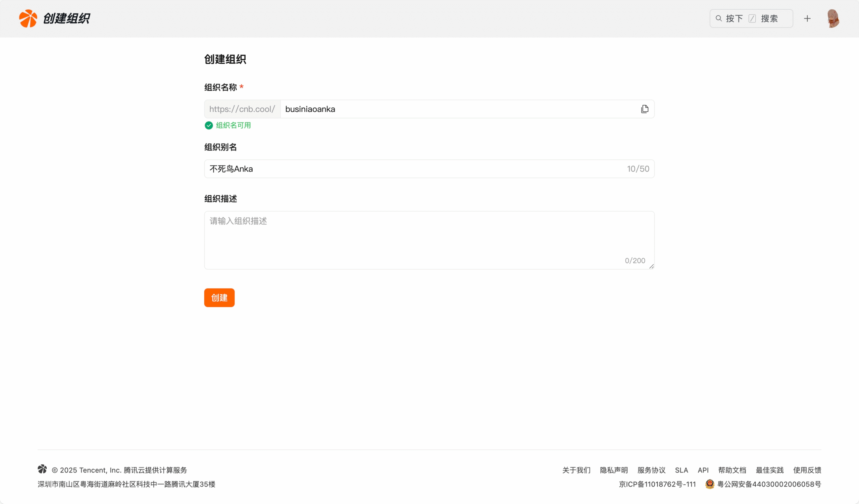Click the search magnifier icon
Image resolution: width=859 pixels, height=504 pixels.
[718, 18]
